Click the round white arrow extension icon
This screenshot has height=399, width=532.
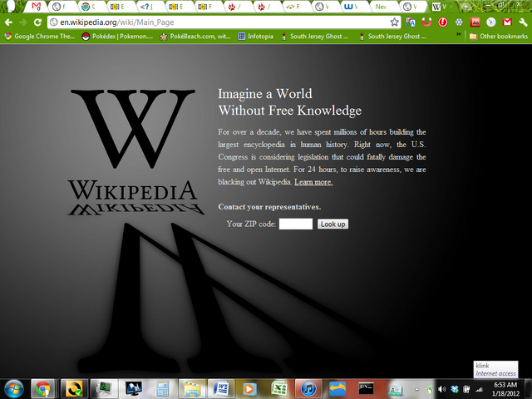pos(491,22)
